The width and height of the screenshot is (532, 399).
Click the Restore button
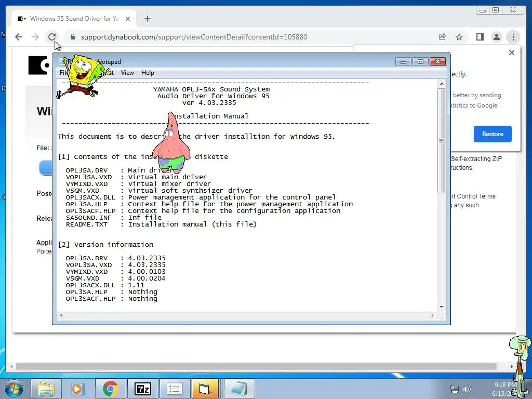[x=493, y=134]
